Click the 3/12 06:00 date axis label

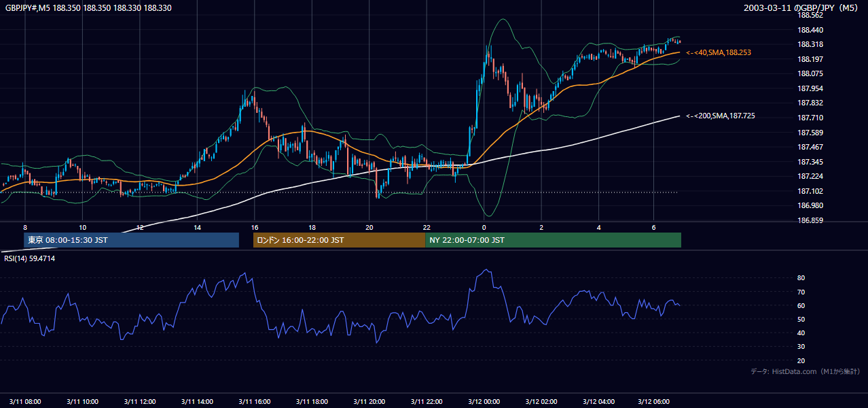655,401
